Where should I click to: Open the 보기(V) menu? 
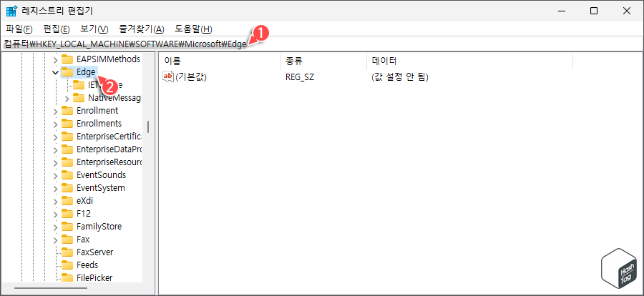pyautogui.click(x=94, y=29)
